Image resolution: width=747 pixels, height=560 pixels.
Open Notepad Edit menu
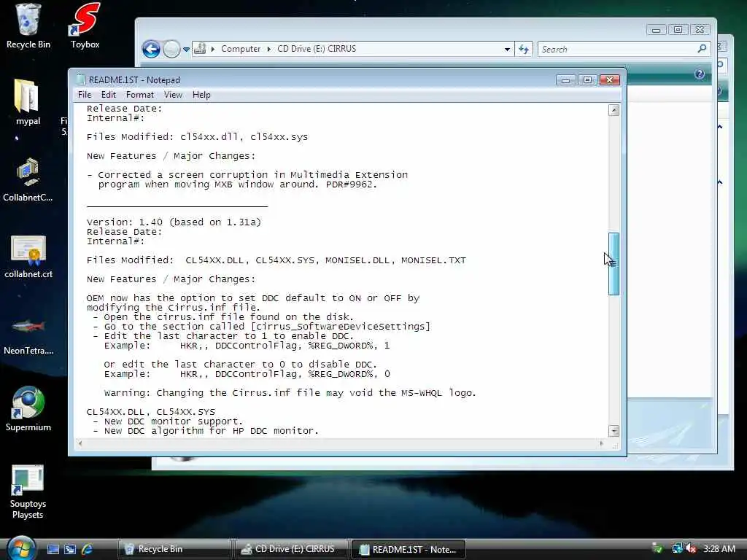(109, 95)
